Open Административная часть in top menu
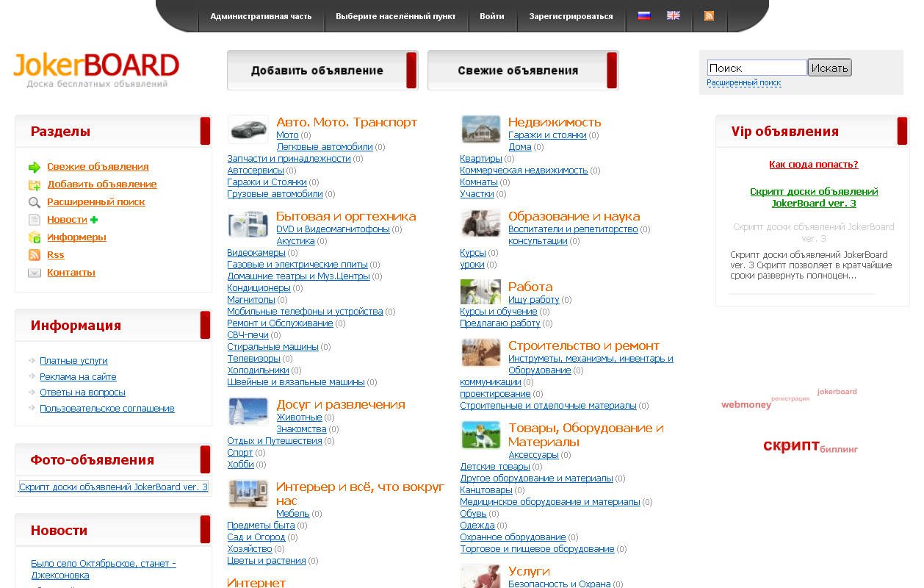Screen dimensions: 924x588 point(261,16)
